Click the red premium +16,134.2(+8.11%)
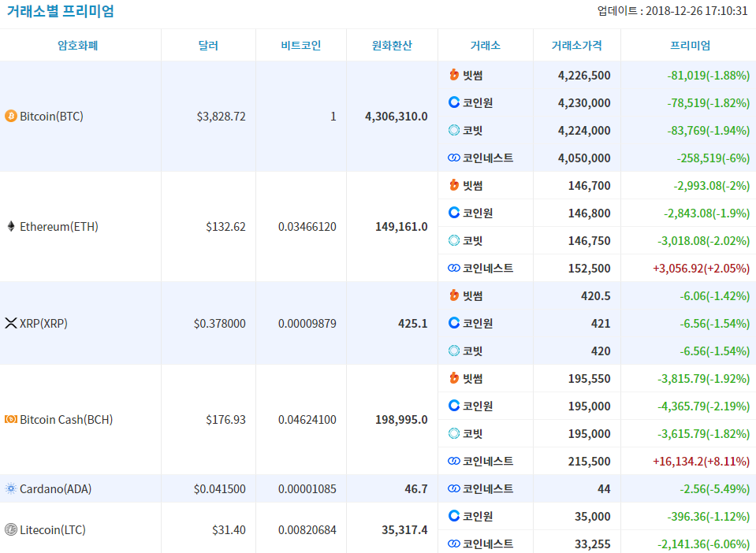756x553 pixels. coord(701,461)
